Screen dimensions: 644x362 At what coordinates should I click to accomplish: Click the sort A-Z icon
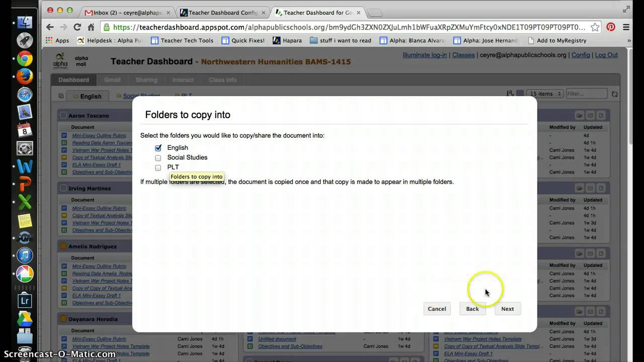[x=510, y=94]
